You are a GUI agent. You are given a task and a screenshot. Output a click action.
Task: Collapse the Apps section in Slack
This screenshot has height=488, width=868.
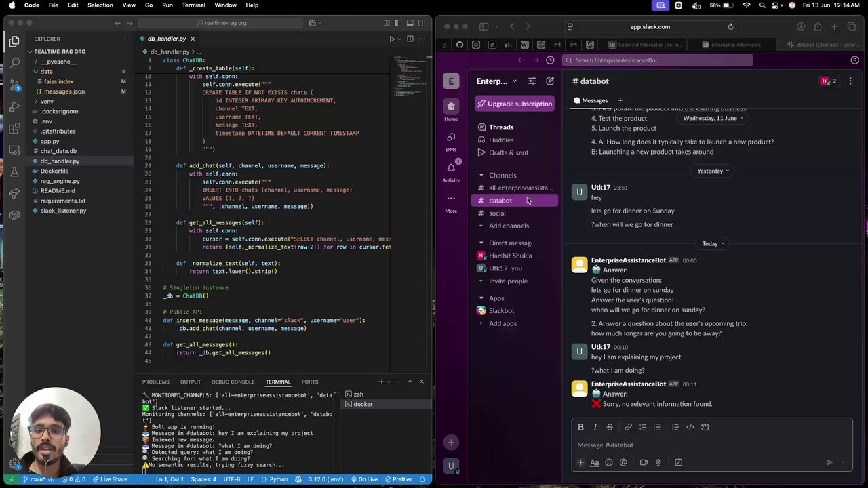481,298
